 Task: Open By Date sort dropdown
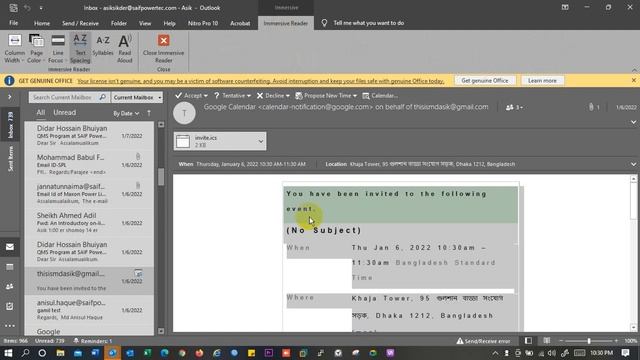click(x=126, y=113)
